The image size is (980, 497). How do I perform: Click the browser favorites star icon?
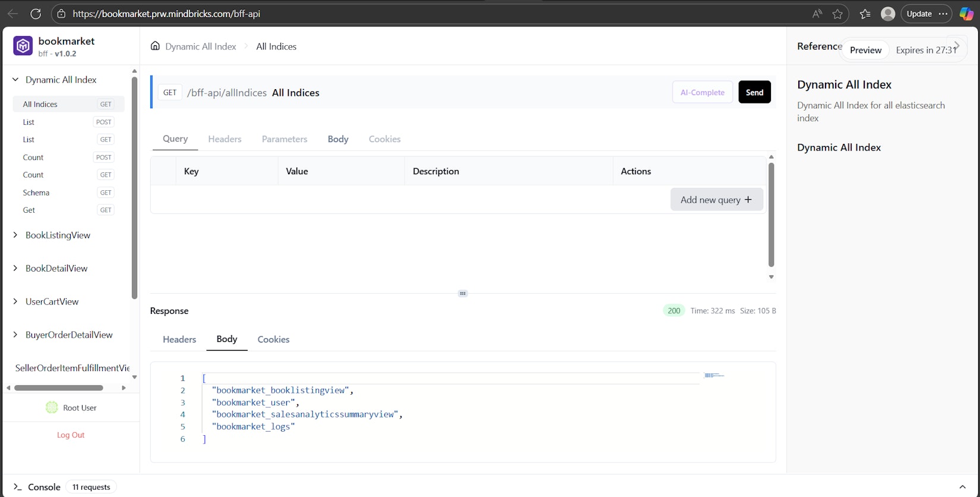[837, 14]
